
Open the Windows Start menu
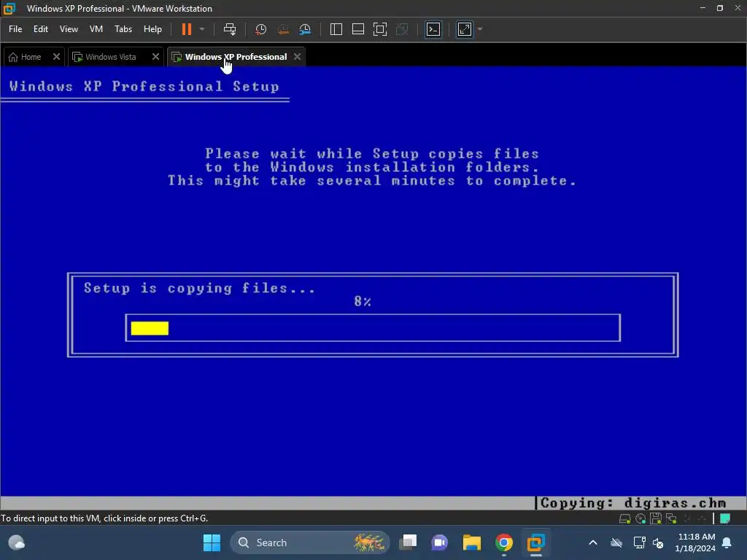click(x=212, y=542)
